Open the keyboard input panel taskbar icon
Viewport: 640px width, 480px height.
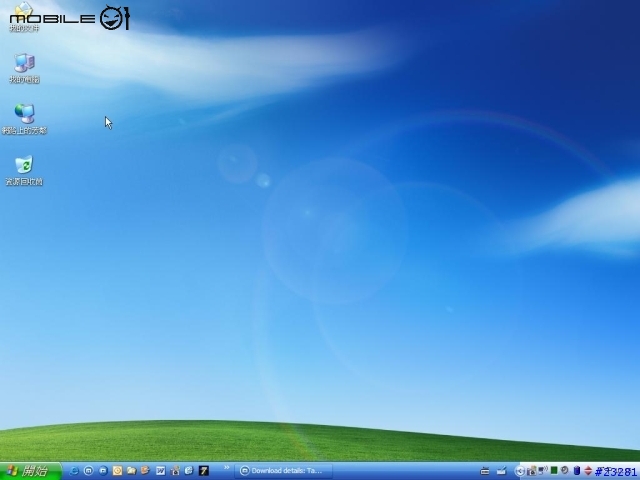click(485, 471)
